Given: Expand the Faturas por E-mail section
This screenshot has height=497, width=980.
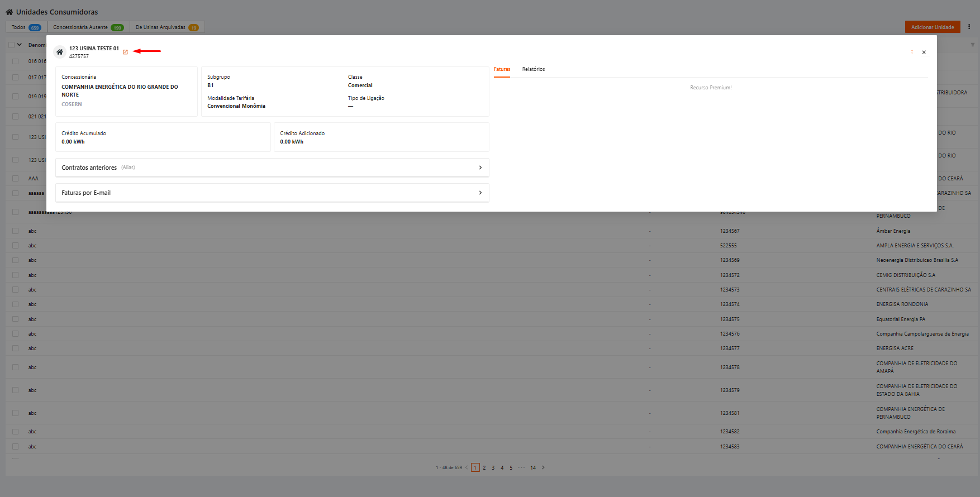Looking at the screenshot, I should pos(272,193).
